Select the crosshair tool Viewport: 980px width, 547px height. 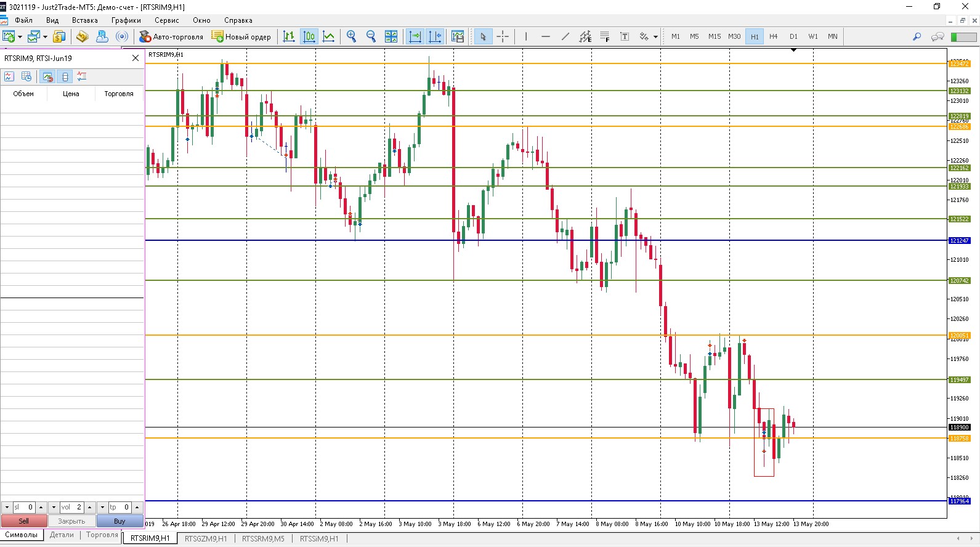coord(503,36)
